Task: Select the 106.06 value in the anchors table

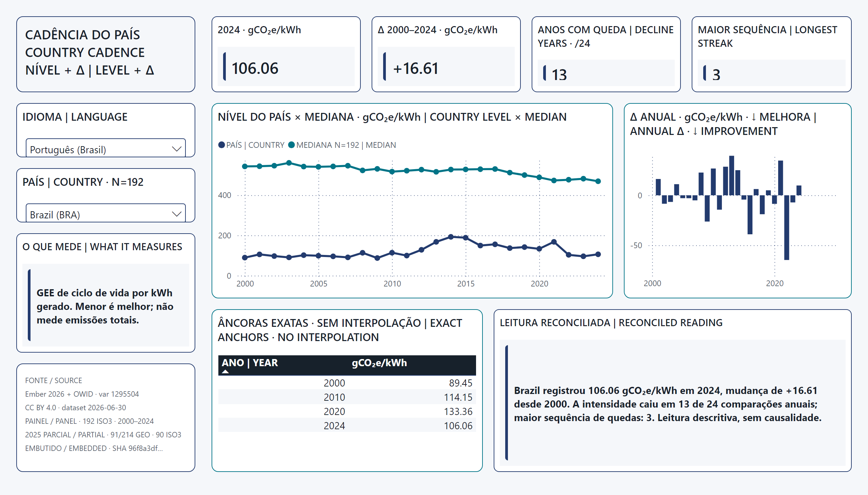Action: (x=458, y=426)
